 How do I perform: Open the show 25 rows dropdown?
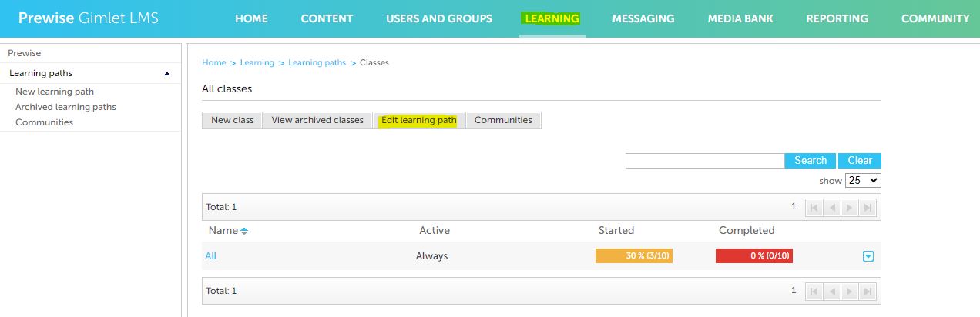(x=863, y=180)
